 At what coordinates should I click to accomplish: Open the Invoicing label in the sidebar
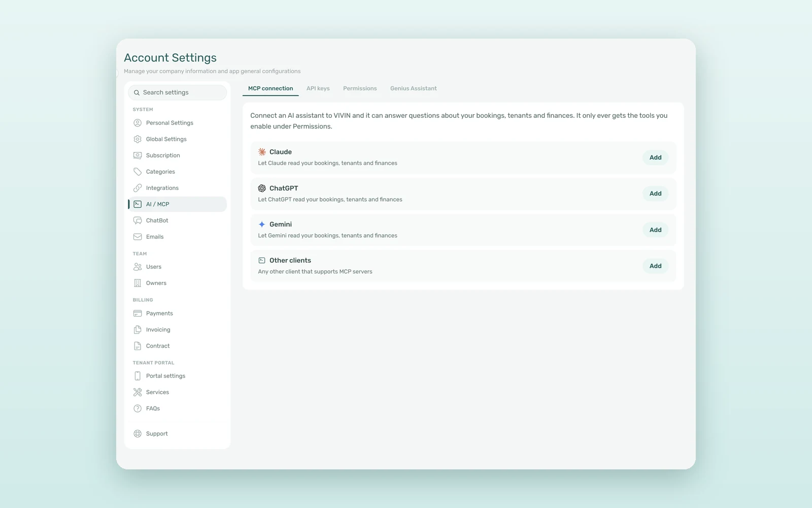click(x=158, y=330)
